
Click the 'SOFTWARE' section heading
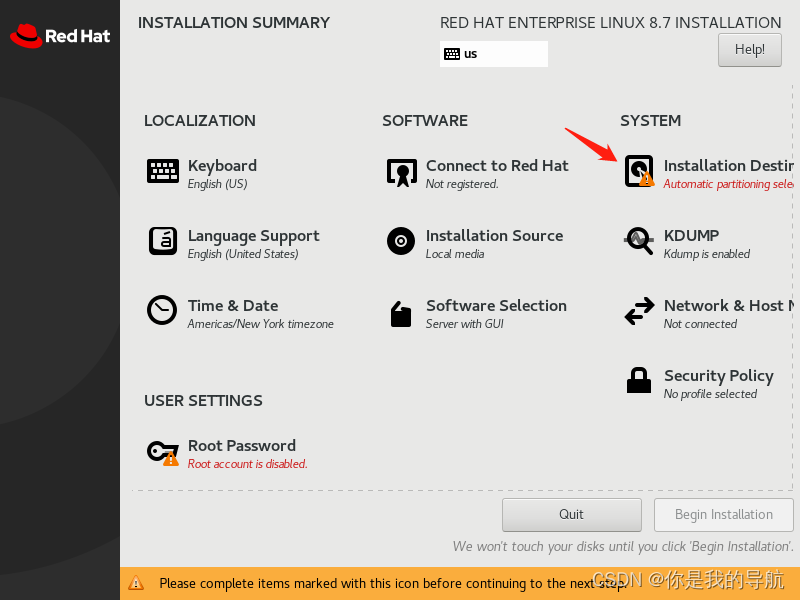tap(424, 121)
